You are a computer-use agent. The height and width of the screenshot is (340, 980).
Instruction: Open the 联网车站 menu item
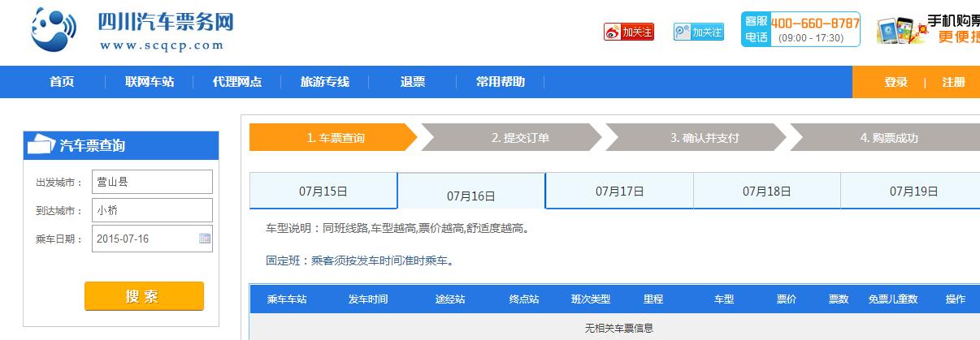coord(149,82)
